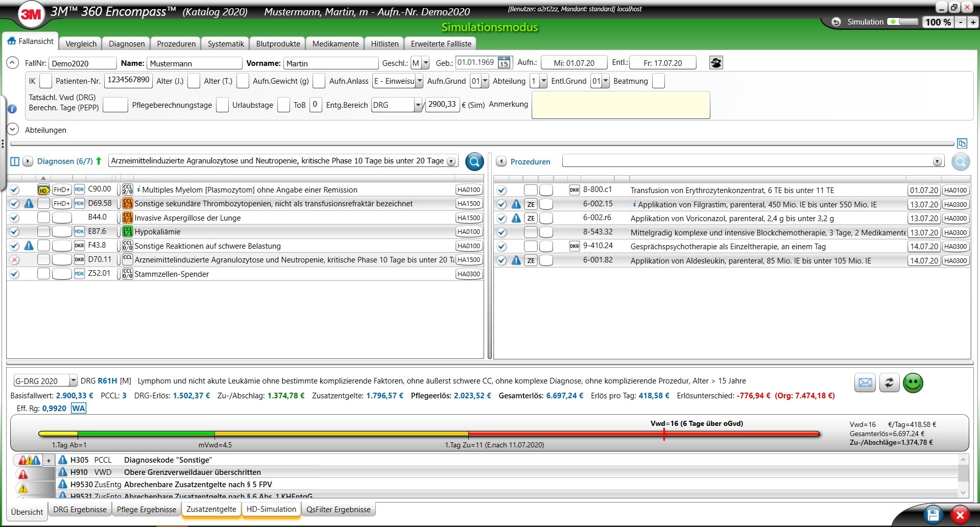Click the Patienten-Nr. input field
The image size is (980, 527).
coord(128,81)
